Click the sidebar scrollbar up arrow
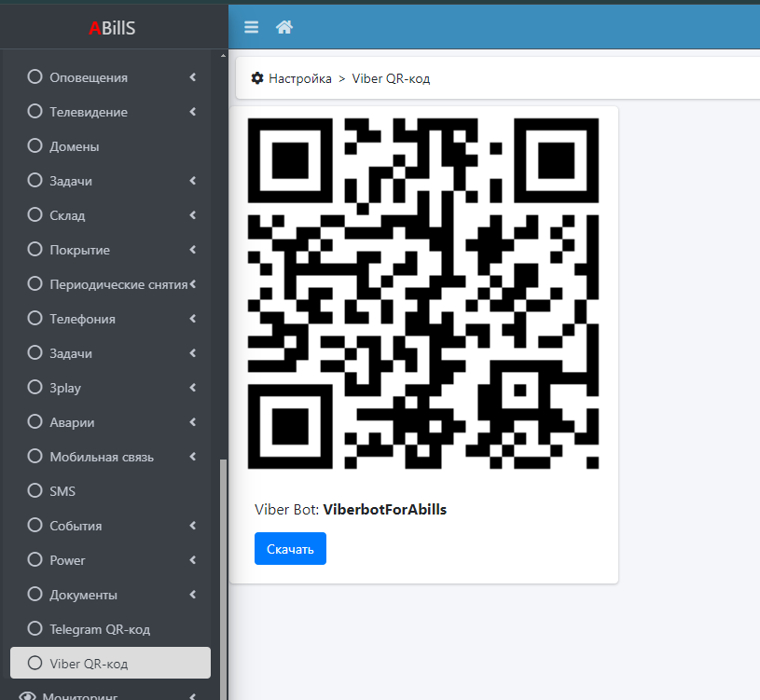The width and height of the screenshot is (760, 700). (223, 56)
